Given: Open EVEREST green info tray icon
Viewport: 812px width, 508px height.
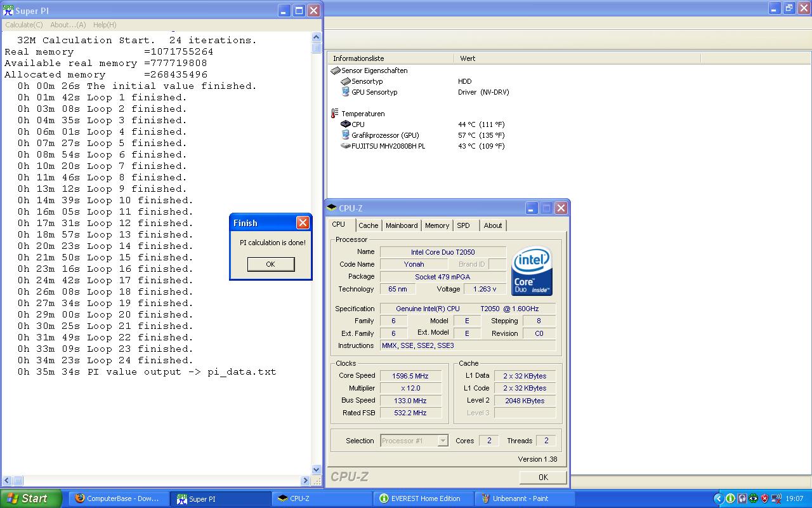Looking at the screenshot, I should click(730, 499).
